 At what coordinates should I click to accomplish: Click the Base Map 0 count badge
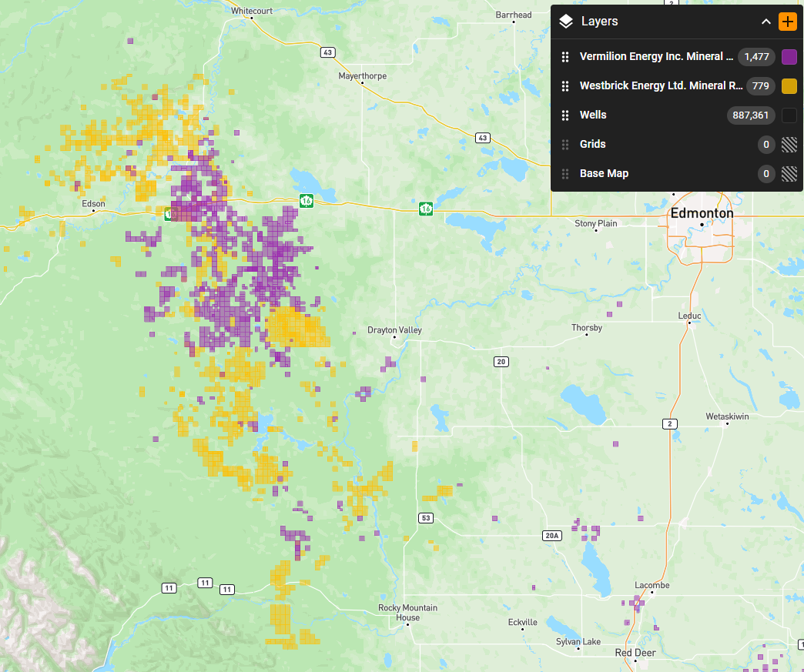(x=766, y=174)
